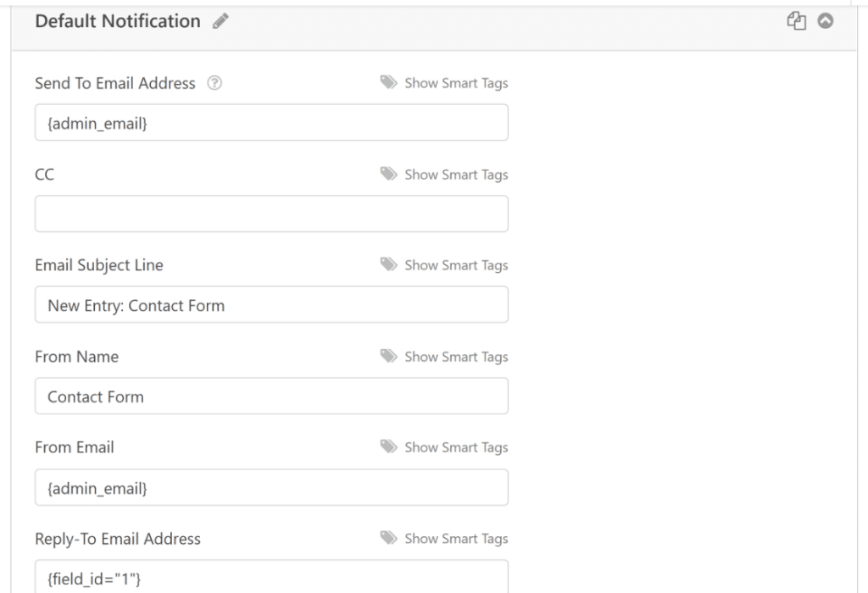Click the tag icon beside From Name
The height and width of the screenshot is (593, 868).
click(x=389, y=357)
